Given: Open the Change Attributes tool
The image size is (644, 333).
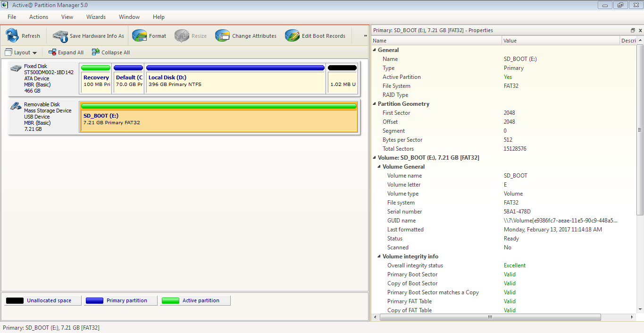Looking at the screenshot, I should (x=221, y=35).
